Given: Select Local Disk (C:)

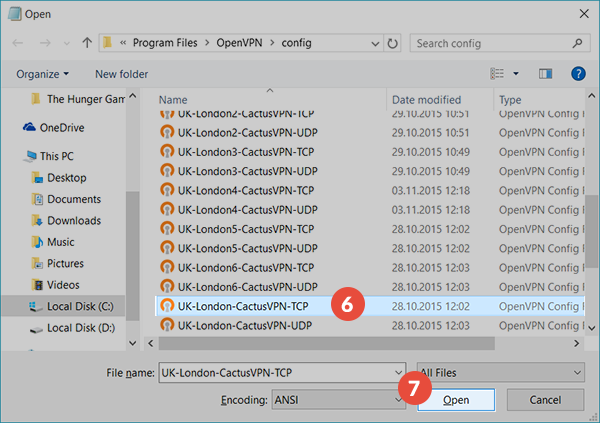Looking at the screenshot, I should [64, 306].
